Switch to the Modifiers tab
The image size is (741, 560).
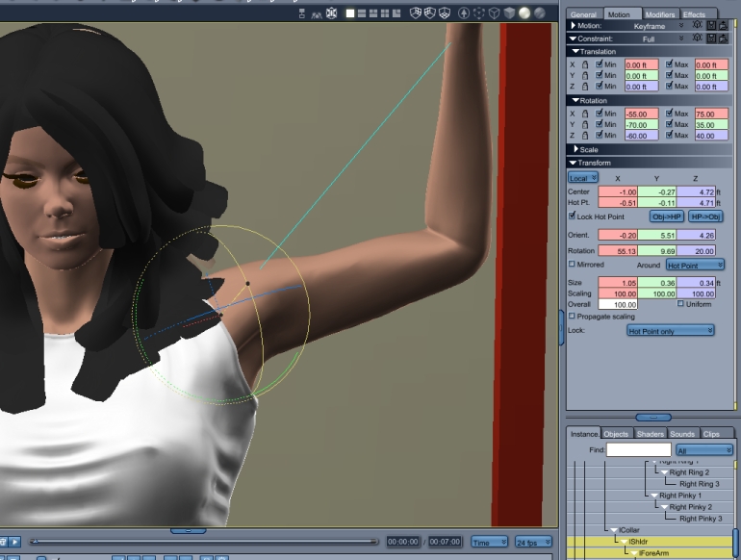[660, 14]
